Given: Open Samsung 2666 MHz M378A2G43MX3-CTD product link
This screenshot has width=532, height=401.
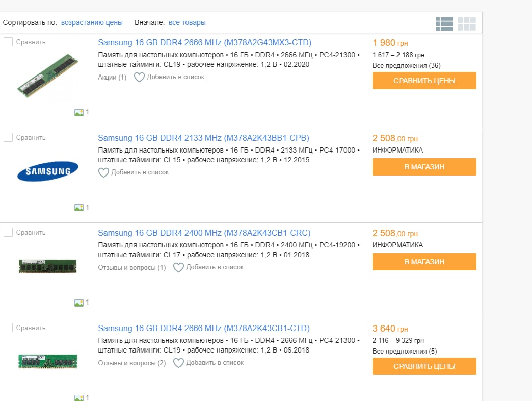Looking at the screenshot, I should click(204, 42).
